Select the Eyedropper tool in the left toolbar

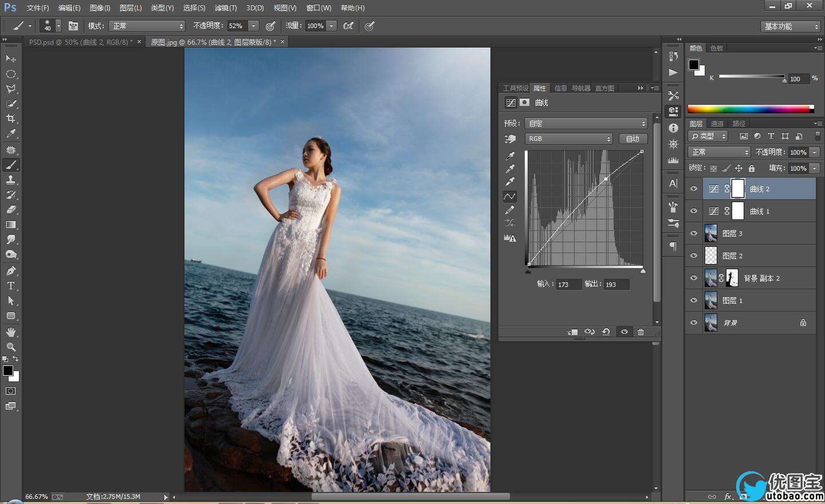(x=11, y=134)
